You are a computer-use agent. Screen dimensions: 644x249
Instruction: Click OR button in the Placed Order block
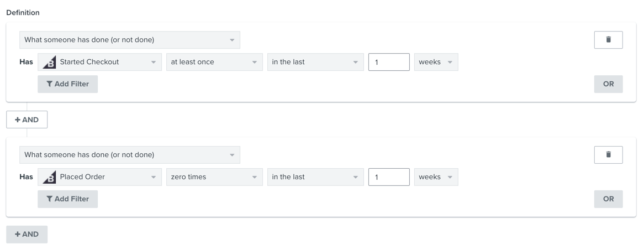tap(608, 199)
